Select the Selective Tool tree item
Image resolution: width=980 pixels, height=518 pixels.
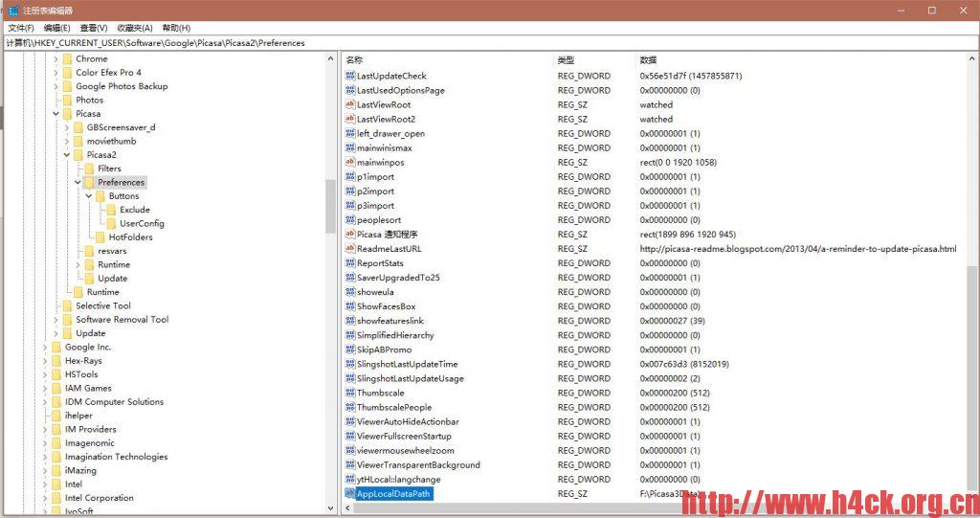103,306
